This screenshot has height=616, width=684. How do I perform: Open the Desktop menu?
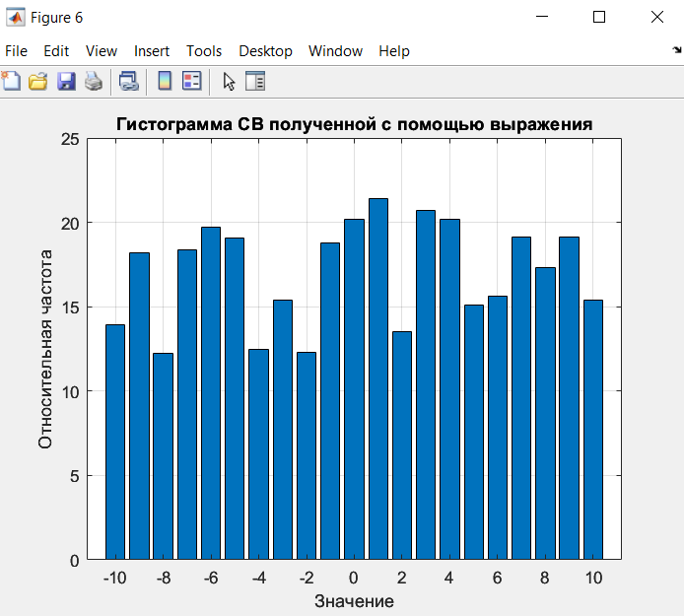pyautogui.click(x=265, y=51)
